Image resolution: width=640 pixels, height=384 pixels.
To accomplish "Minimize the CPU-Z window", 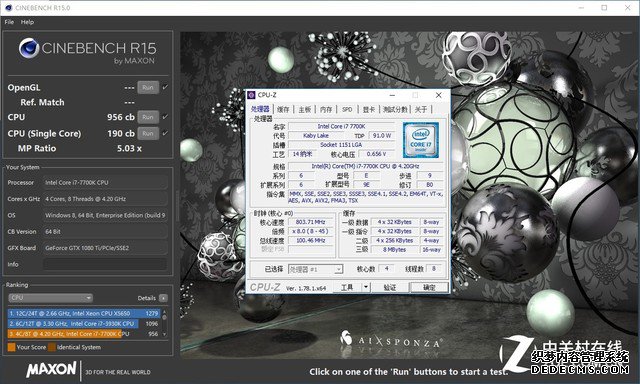I will point(392,95).
